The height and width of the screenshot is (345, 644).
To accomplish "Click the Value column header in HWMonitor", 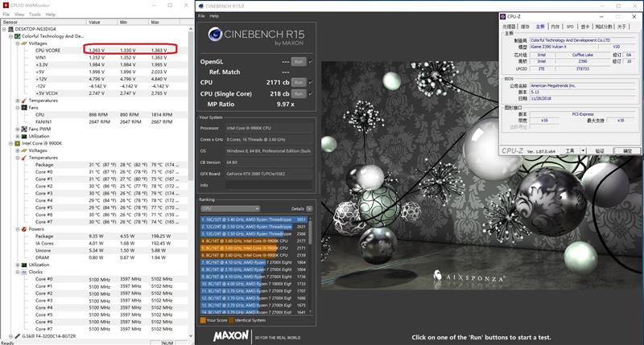I will (102, 22).
